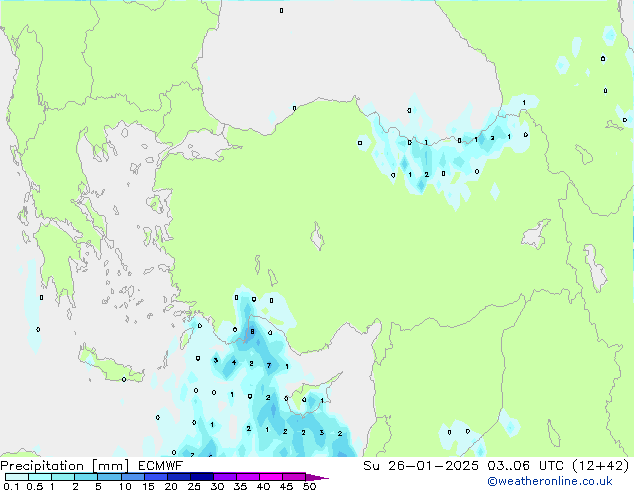This screenshot has width=634, height=490.
Task: Select the 35–40 mm legend swatch
Action: coord(247,477)
